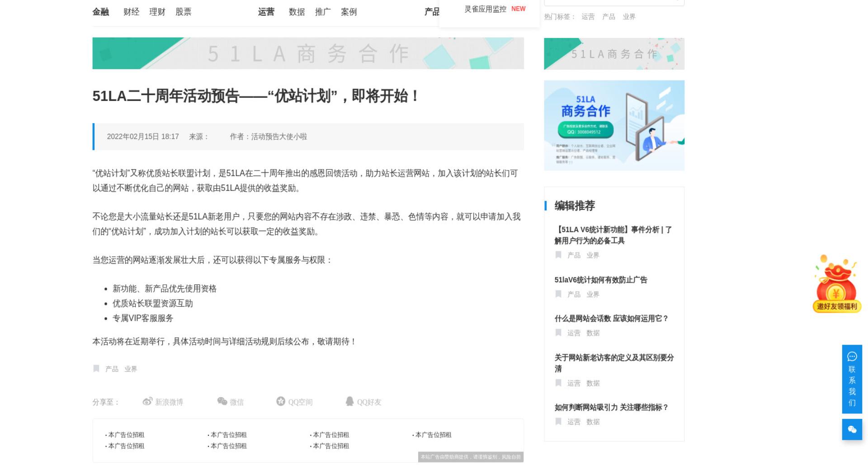Image resolution: width=868 pixels, height=475 pixels.
Task: Click the wide 51LA商务合作 banner above article
Action: (x=308, y=53)
